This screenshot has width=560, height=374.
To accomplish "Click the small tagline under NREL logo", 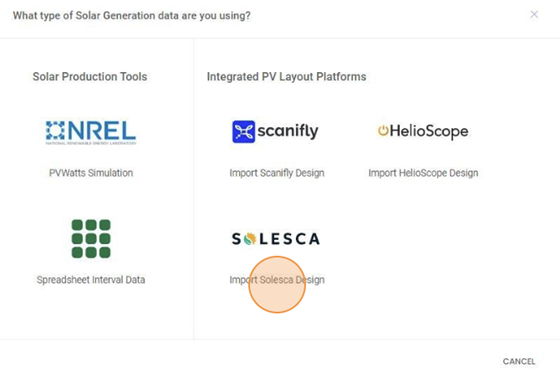I will click(91, 143).
